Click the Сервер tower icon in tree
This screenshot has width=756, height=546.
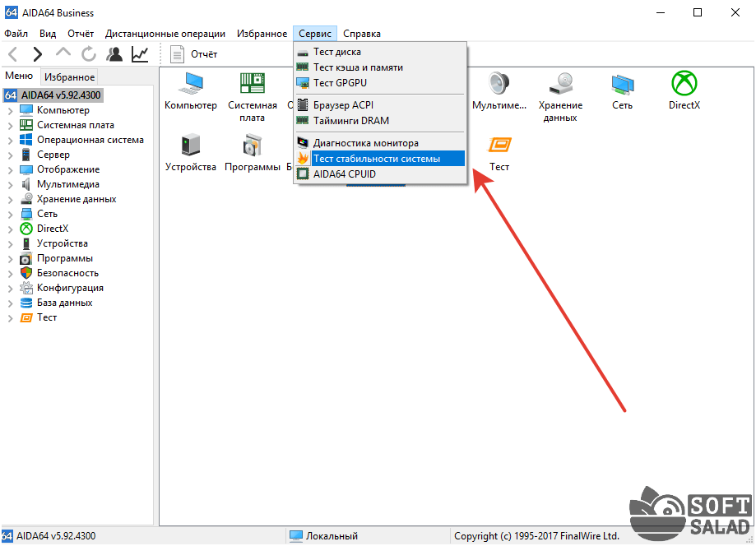click(x=26, y=155)
